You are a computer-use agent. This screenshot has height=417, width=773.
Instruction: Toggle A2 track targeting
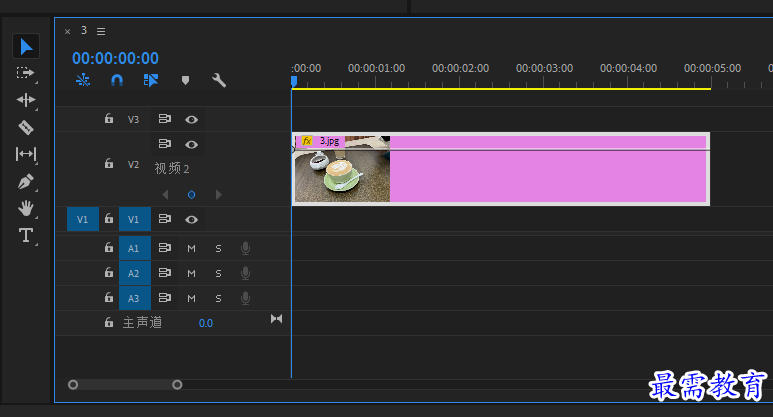click(x=135, y=273)
